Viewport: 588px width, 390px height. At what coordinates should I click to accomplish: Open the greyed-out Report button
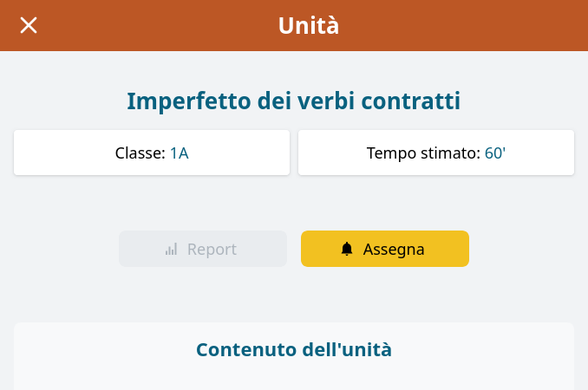click(203, 249)
